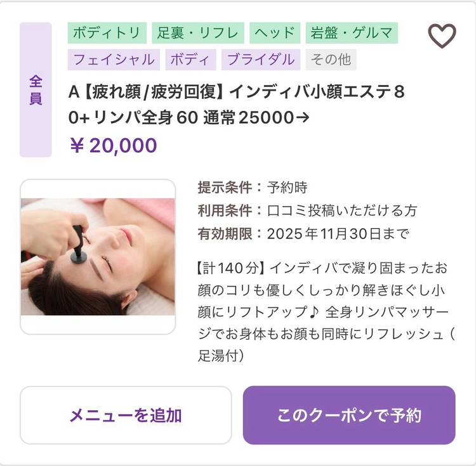Screen dimensions: 476x466
Task: Click the 有効期限 expiry date line
Action: point(303,233)
